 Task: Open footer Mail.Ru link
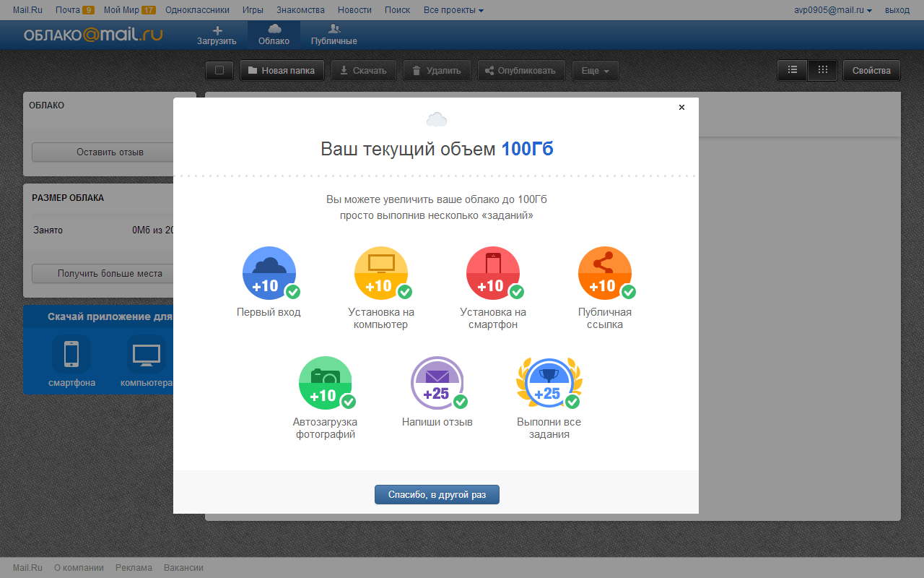pyautogui.click(x=28, y=568)
